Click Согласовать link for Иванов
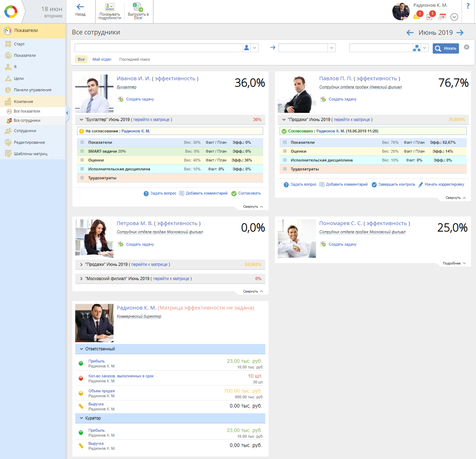The width and height of the screenshot is (476, 459). tap(249, 193)
